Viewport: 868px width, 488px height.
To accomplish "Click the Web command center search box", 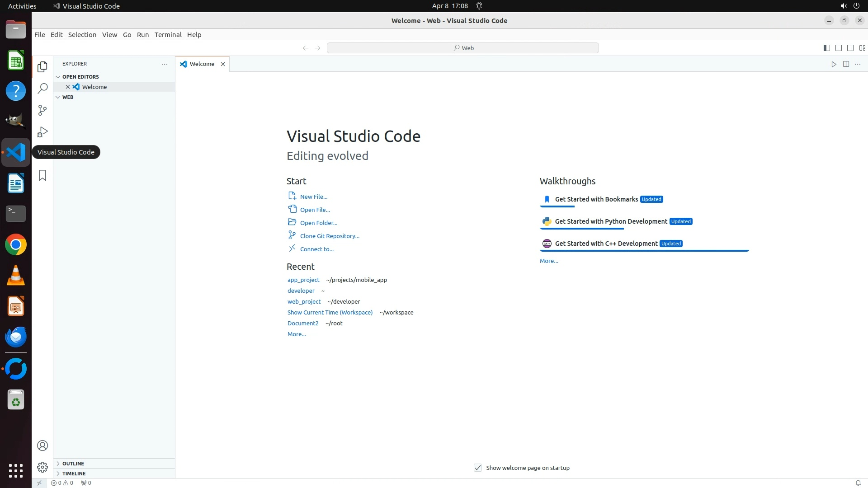I will coord(462,48).
